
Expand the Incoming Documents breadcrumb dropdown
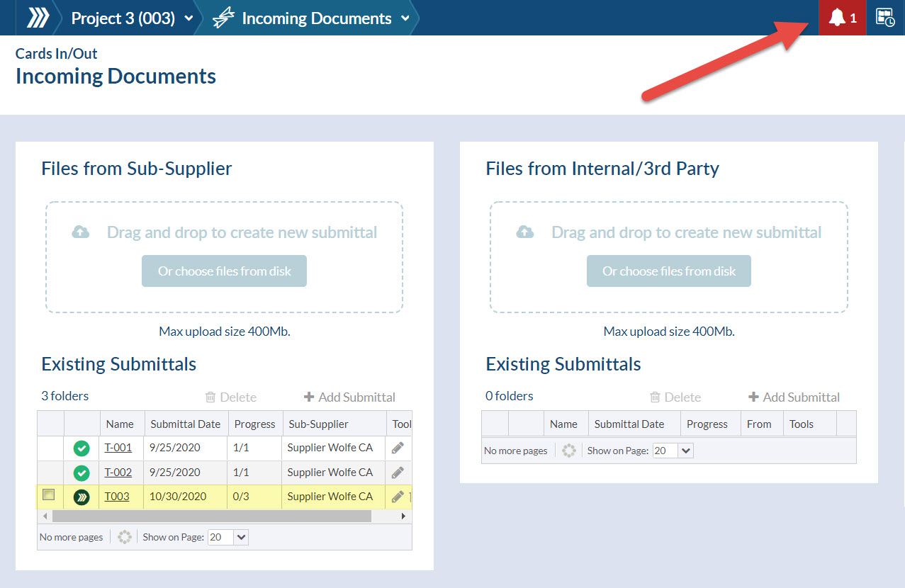click(405, 19)
